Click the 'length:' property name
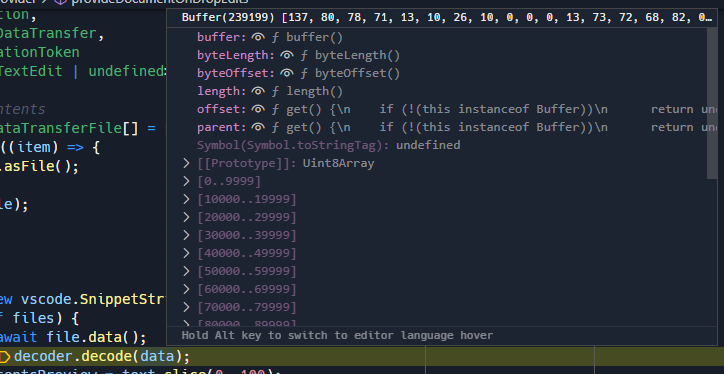724x374 pixels. [x=222, y=91]
